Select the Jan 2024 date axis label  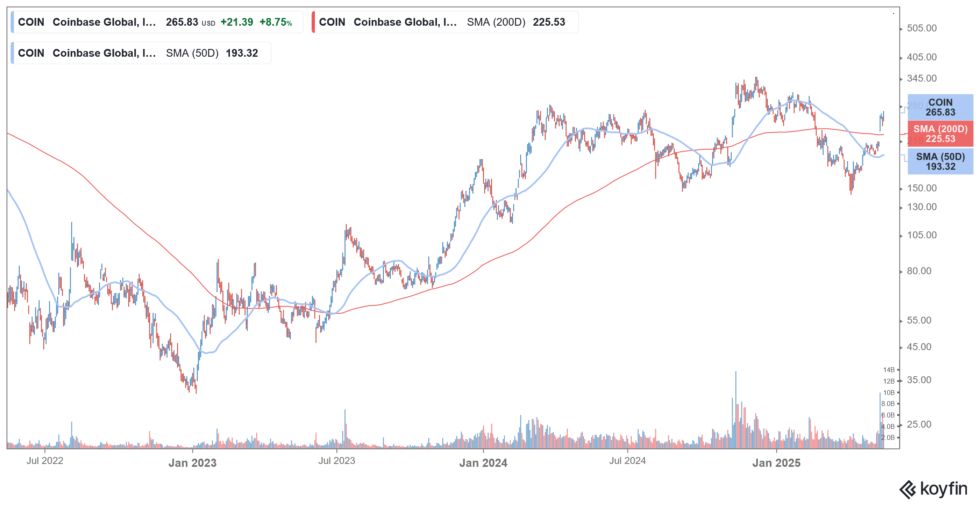pos(483,463)
